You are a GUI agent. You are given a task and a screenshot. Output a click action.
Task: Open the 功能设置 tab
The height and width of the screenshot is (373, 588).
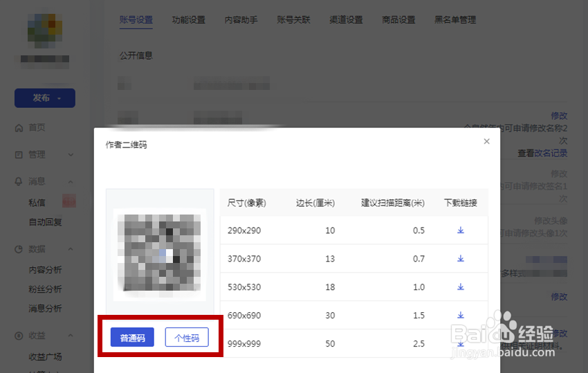189,20
